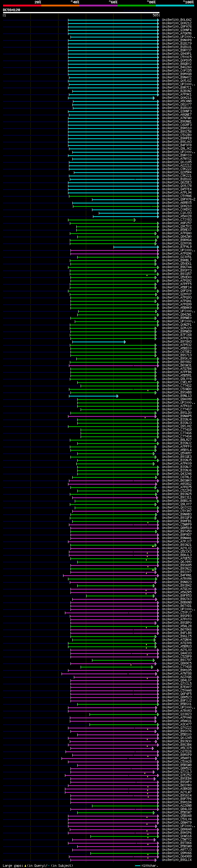The width and height of the screenshot is (197, 868).
Task: Click the cyan ~100% identity legend segment
Action: (175, 6)
